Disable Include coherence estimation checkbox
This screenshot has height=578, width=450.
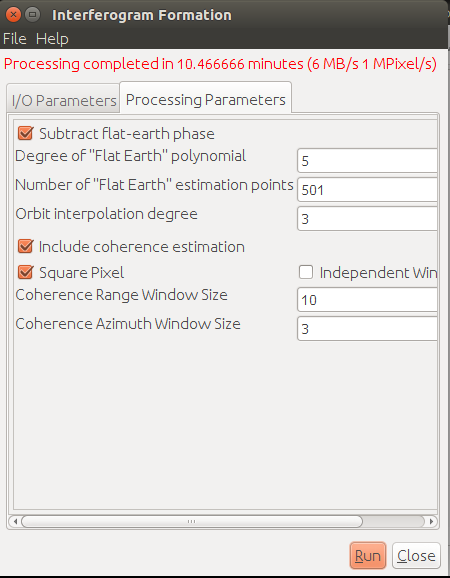pos(25,247)
